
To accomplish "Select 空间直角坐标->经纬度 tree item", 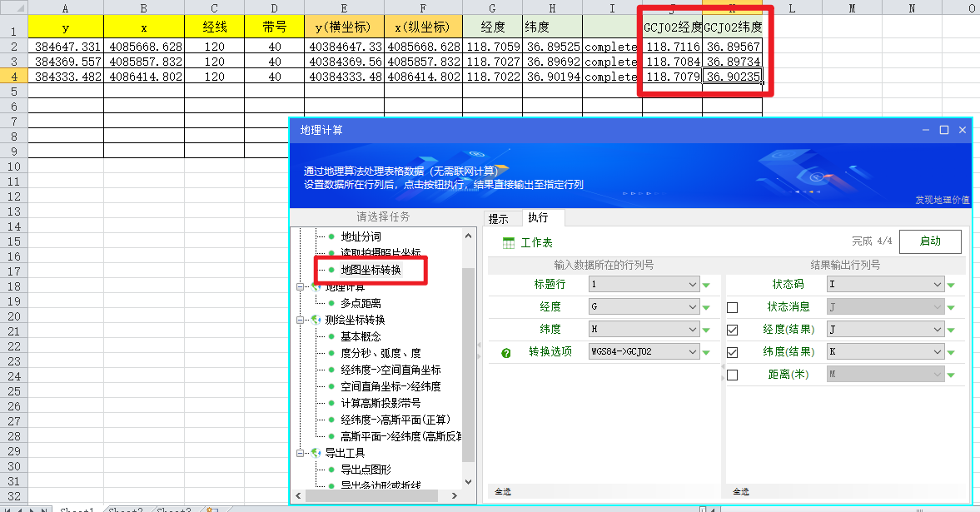I will 391,386.
